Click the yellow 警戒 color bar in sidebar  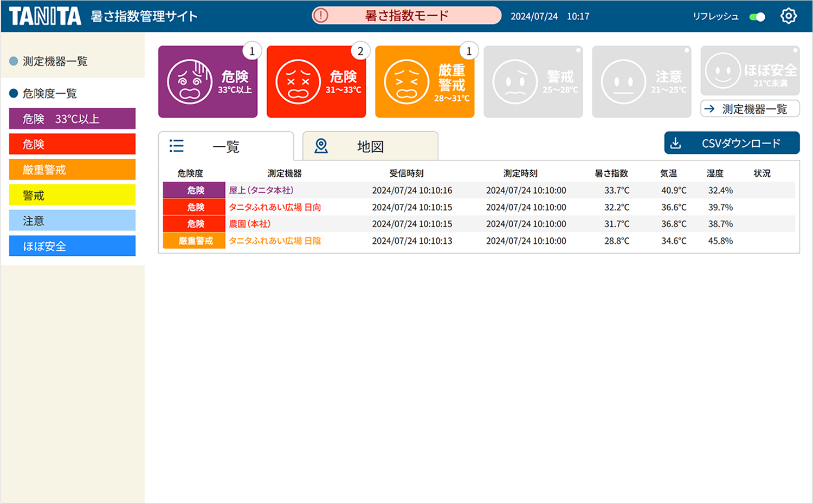[x=72, y=195]
